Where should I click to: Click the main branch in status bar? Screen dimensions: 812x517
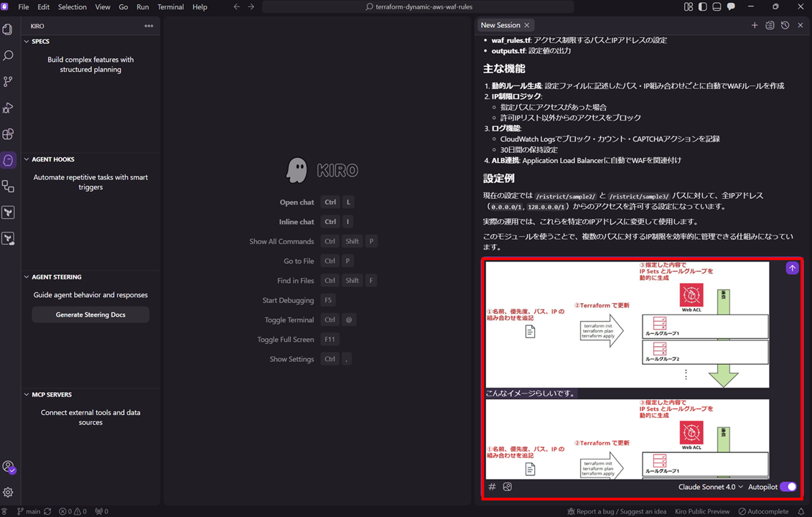(x=29, y=511)
